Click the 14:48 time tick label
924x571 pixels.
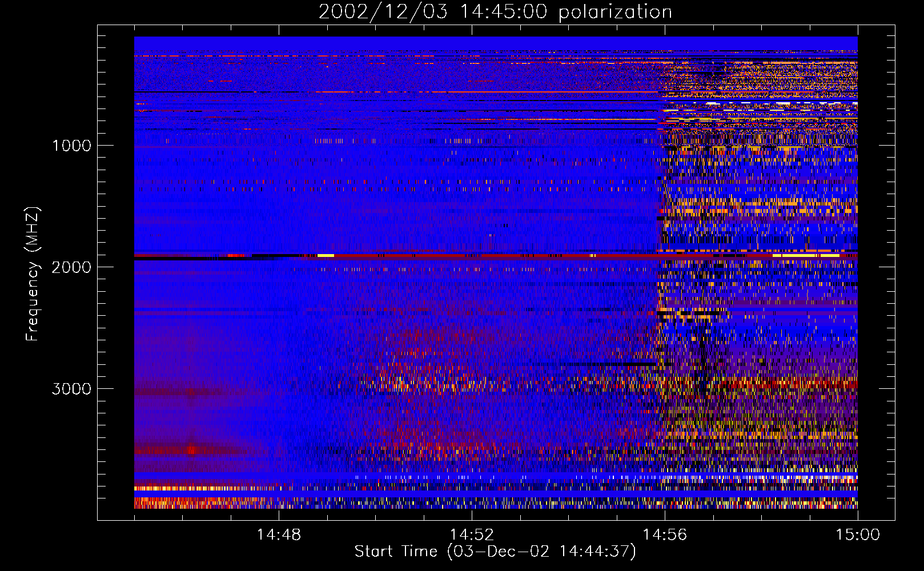tap(279, 535)
